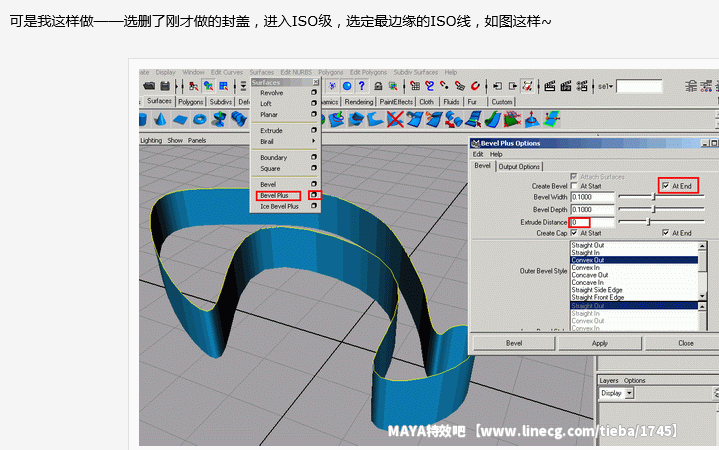Click the blue question mark icon
Viewport: 719px width, 450px height.
click(362, 86)
